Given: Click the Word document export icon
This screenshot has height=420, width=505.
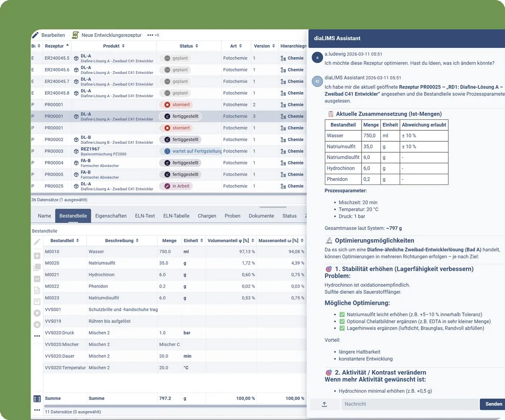Looking at the screenshot, I should [37, 290].
